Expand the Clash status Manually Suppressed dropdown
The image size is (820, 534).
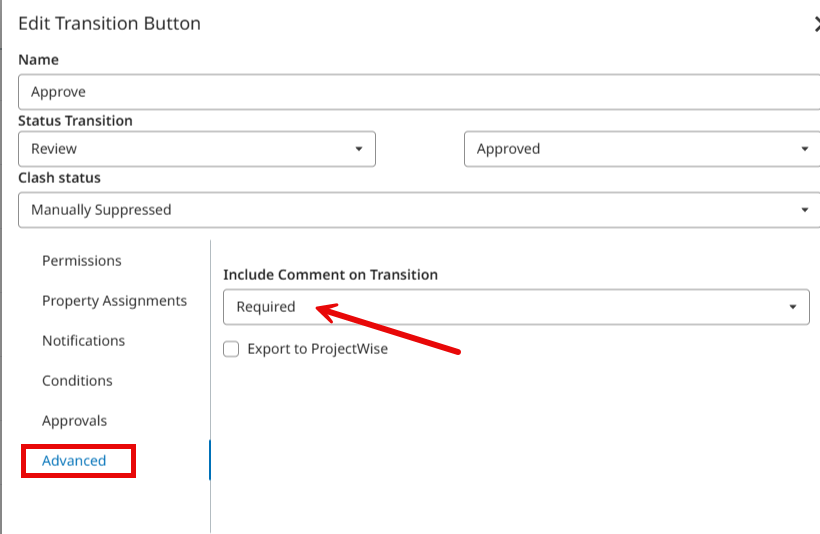419,210
